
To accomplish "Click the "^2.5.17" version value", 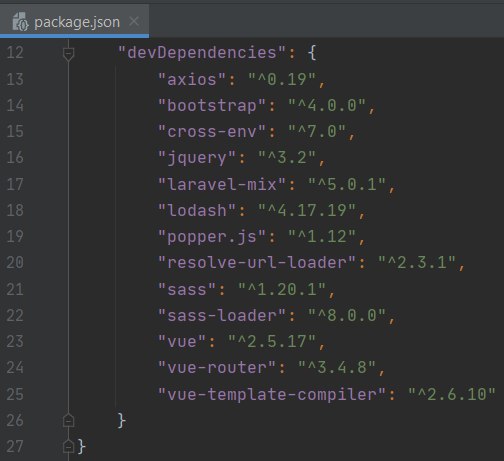I will [x=272, y=342].
